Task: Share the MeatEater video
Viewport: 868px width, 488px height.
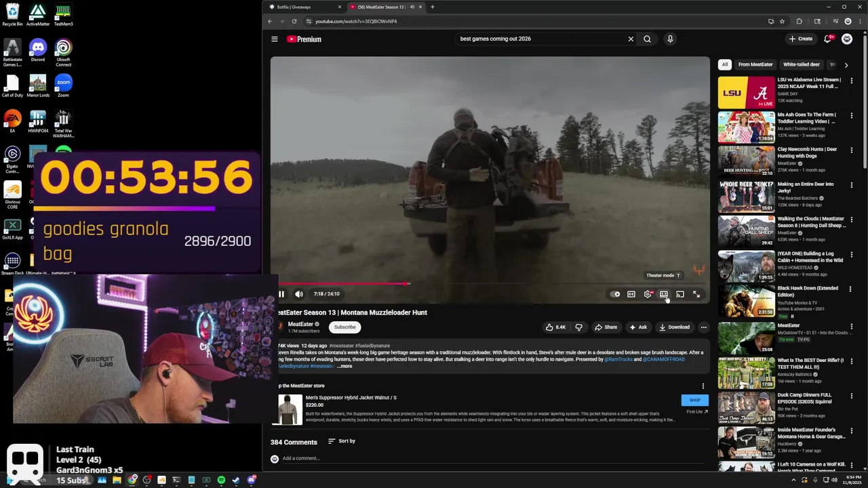Action: [x=606, y=327]
